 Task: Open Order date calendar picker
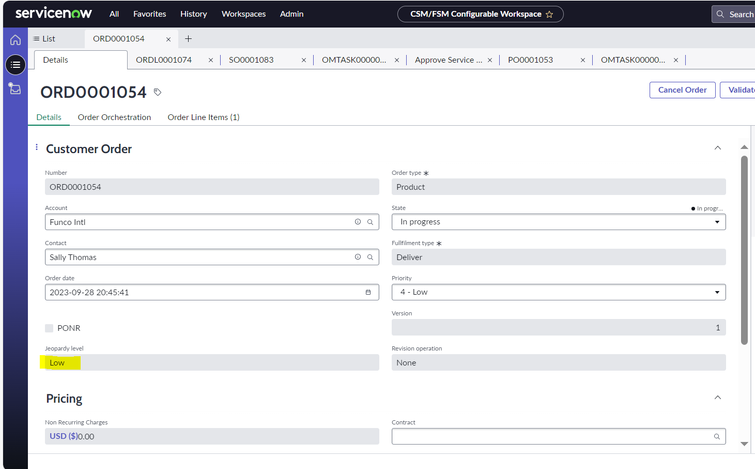(x=368, y=292)
